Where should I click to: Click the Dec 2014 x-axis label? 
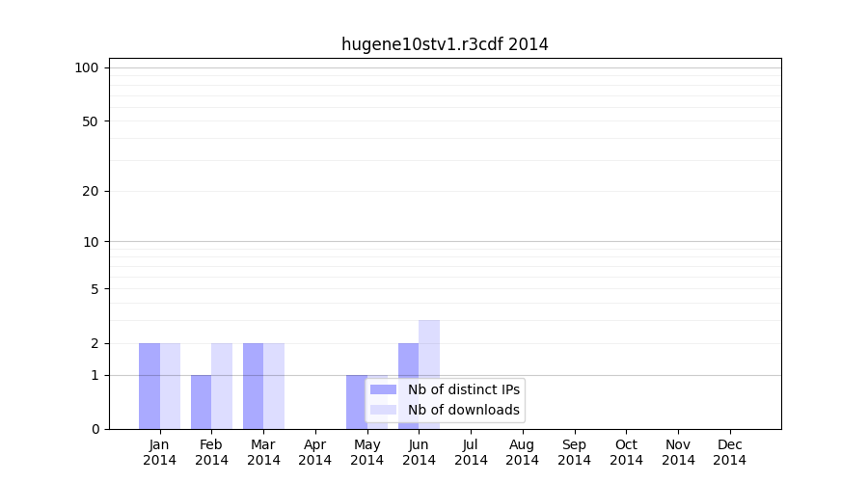click(729, 452)
